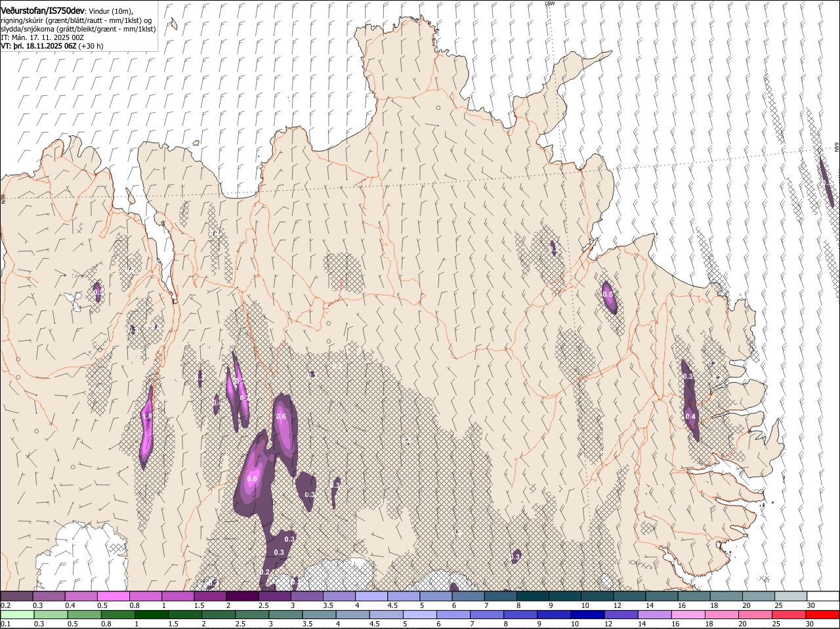Click the N99 label at left map edge
Viewport: 840px width, 629px height.
point(3,198)
